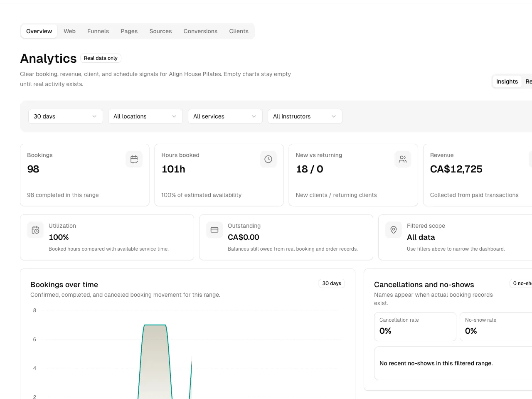
Task: Click the calendar icon on Bookings card
Action: tap(134, 159)
